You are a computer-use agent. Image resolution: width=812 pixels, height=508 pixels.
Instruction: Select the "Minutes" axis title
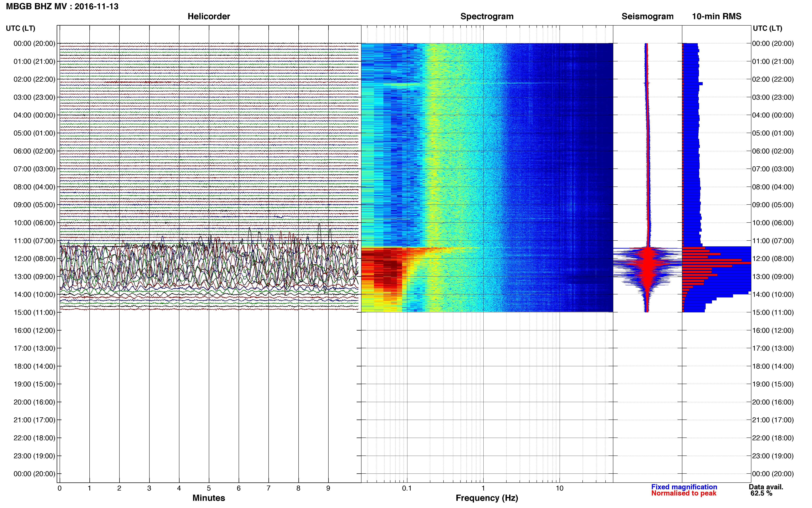[x=209, y=498]
